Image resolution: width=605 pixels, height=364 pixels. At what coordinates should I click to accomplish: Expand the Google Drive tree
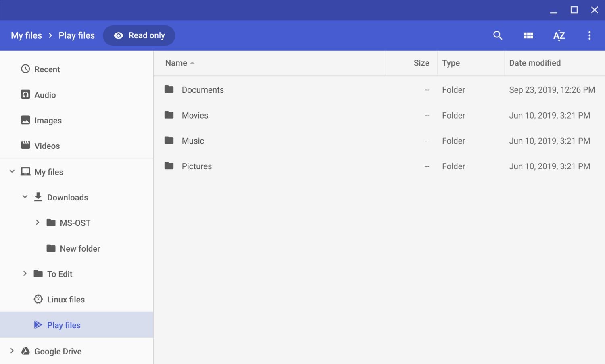(12, 351)
